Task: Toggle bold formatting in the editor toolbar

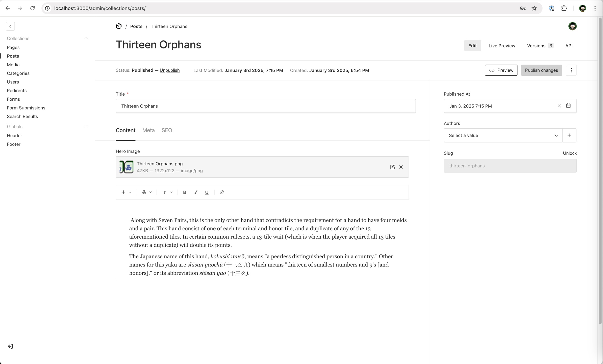Action: tap(185, 192)
